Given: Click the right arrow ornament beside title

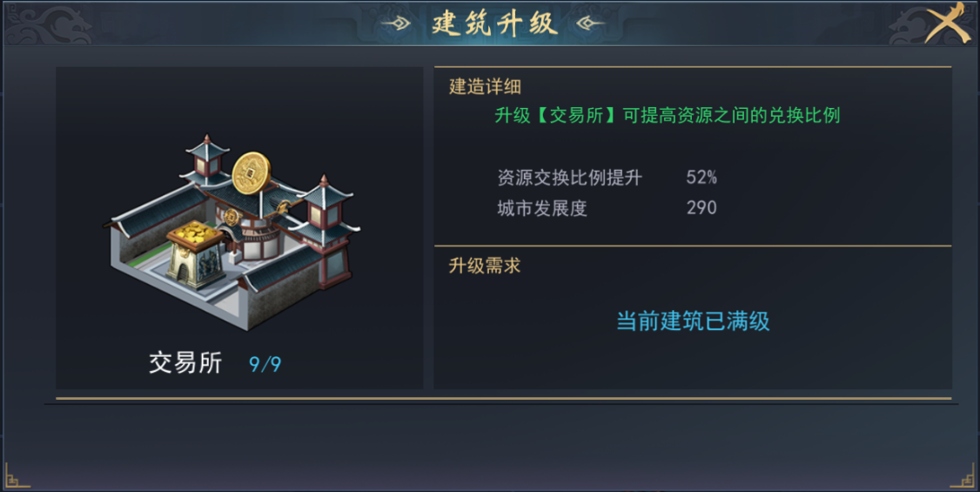Looking at the screenshot, I should pyautogui.click(x=591, y=24).
